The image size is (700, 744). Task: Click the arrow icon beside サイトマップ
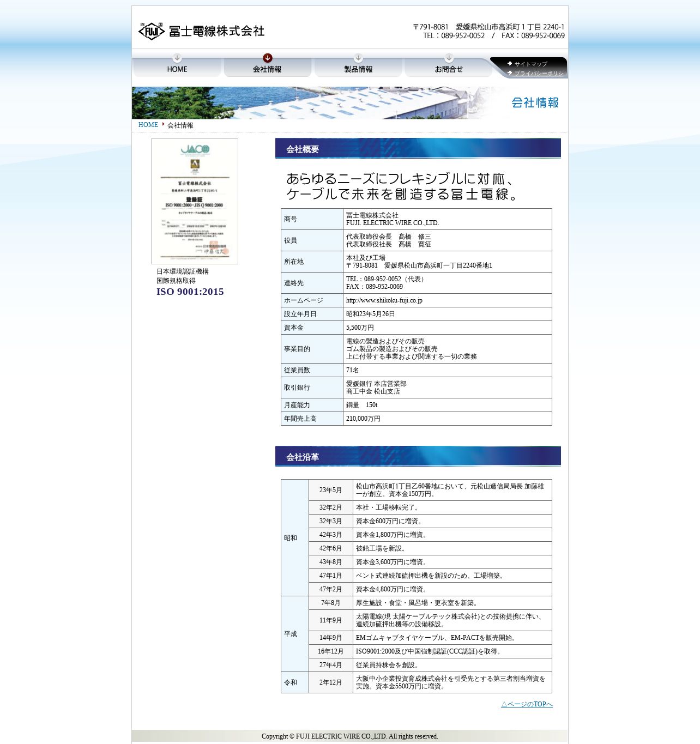[x=510, y=63]
